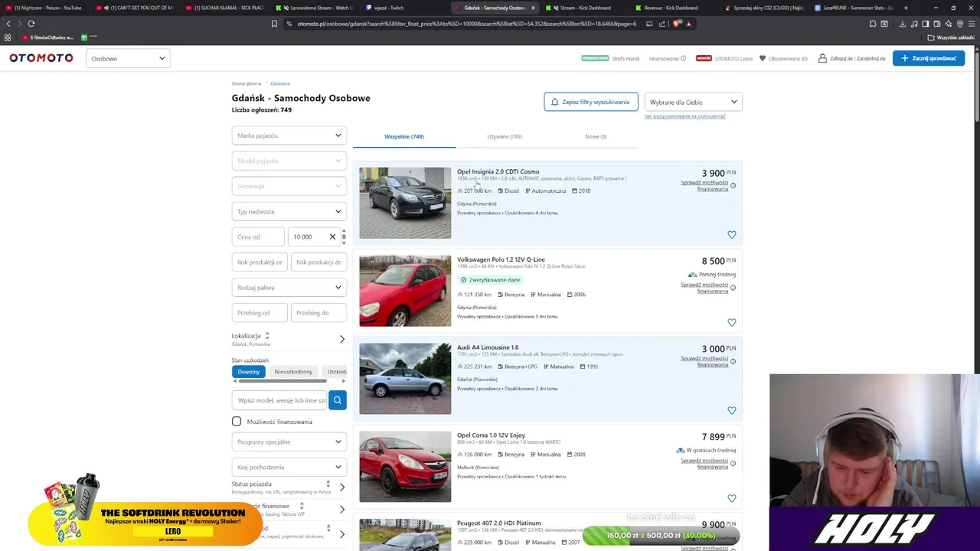Open new browser tab with plus
Screen dimensions: 980x551
906,8
